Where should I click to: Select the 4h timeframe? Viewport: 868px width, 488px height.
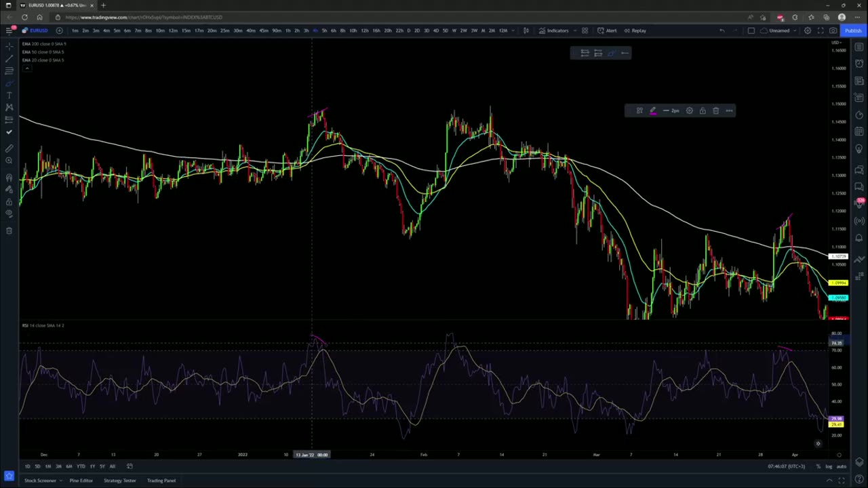315,30
